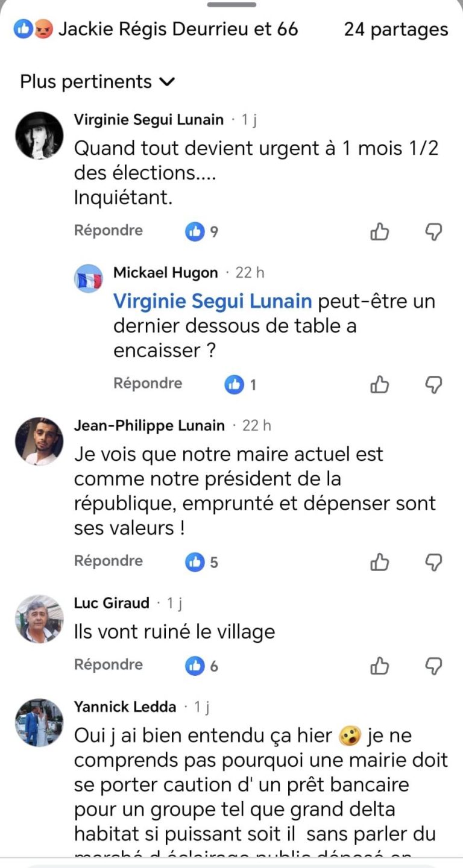
Task: Tap the drag handle atop the comments sheet
Action: click(231, 5)
